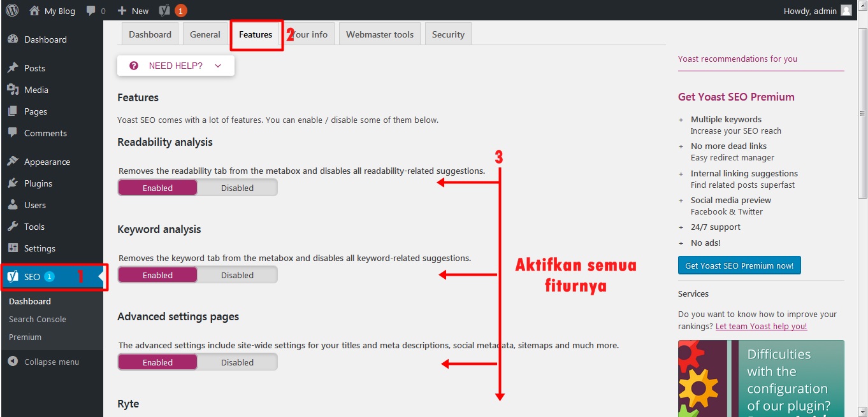
Task: Expand the Need Help chevron
Action: point(218,66)
